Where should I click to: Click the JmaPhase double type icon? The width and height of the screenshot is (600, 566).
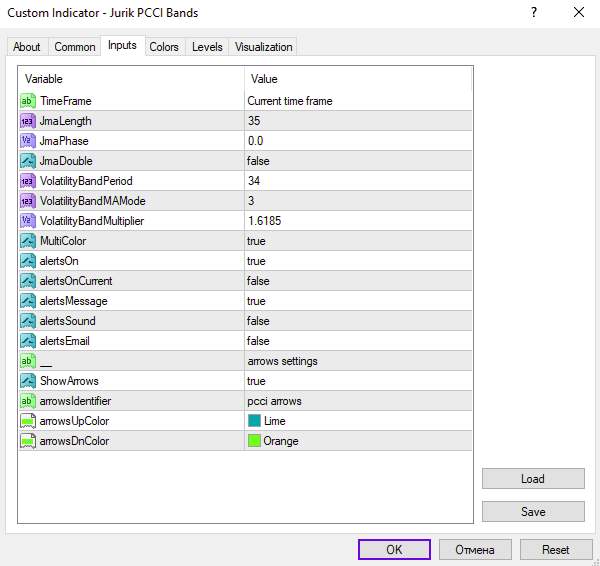[x=28, y=141]
